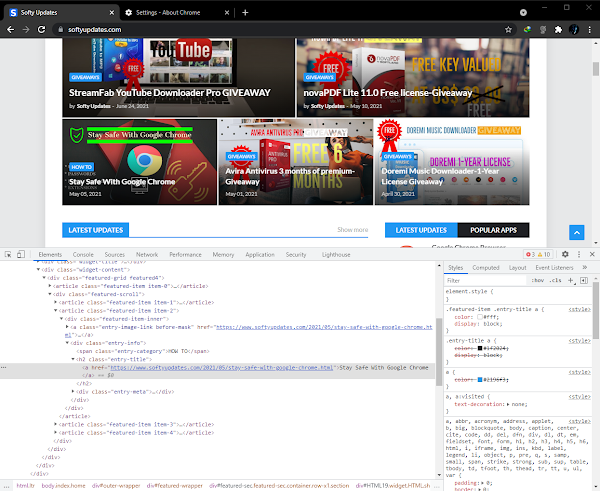Collapse the div widget-content node
This screenshot has height=491, width=600.
coord(38,269)
